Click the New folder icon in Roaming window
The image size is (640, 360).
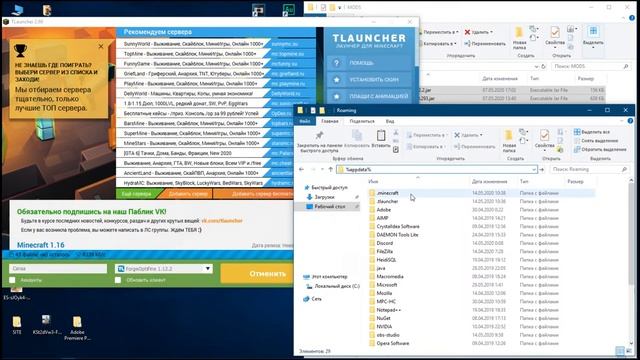(509, 135)
